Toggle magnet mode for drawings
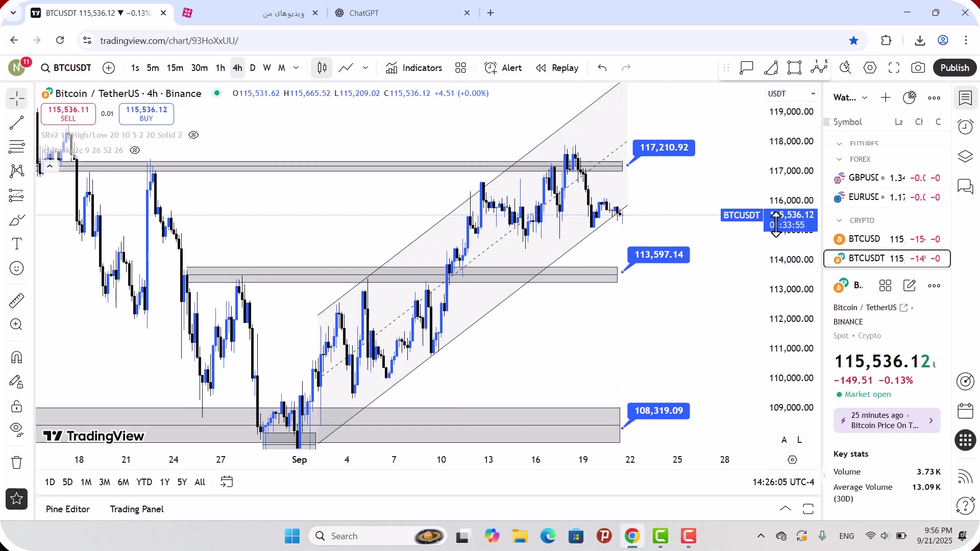This screenshot has height=551, width=980. (16, 357)
